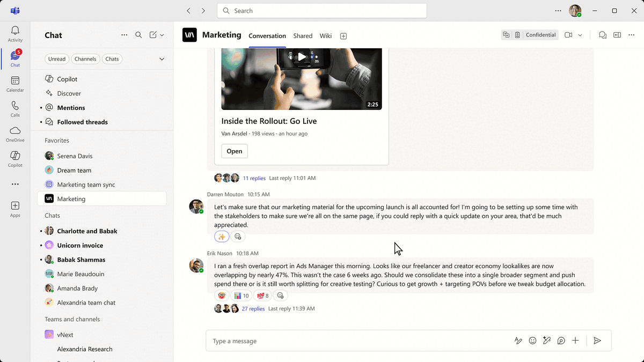Open the Activity pane in the left rail

[x=14, y=33]
